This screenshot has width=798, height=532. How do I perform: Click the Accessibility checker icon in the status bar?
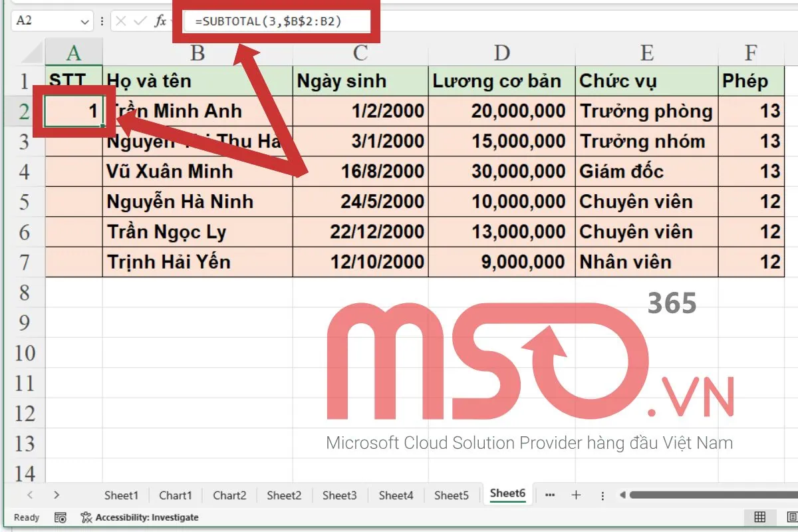pos(86,517)
